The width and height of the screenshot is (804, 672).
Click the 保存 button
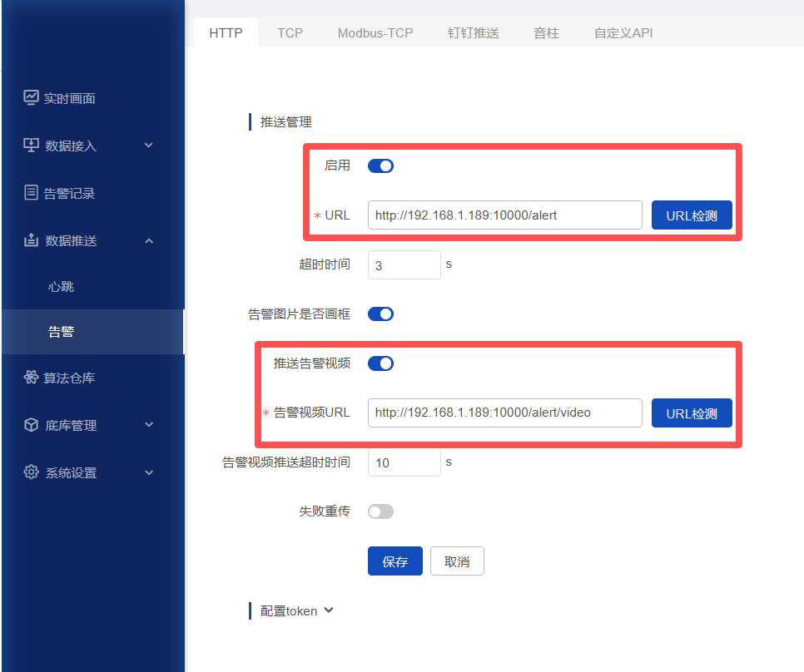click(395, 561)
